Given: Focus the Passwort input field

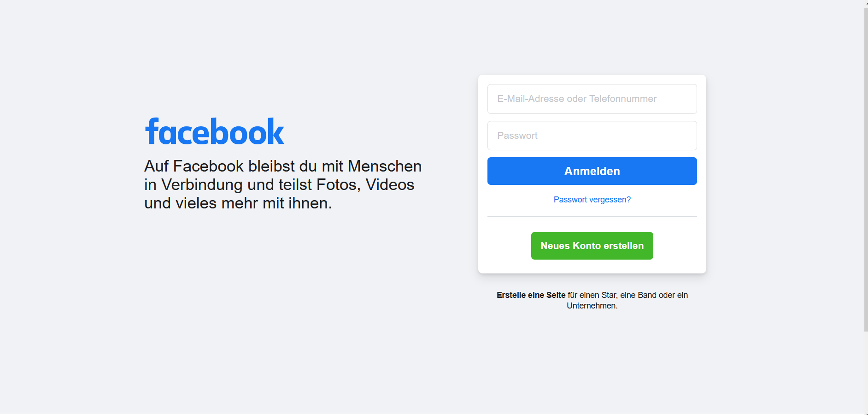Looking at the screenshot, I should pyautogui.click(x=592, y=136).
